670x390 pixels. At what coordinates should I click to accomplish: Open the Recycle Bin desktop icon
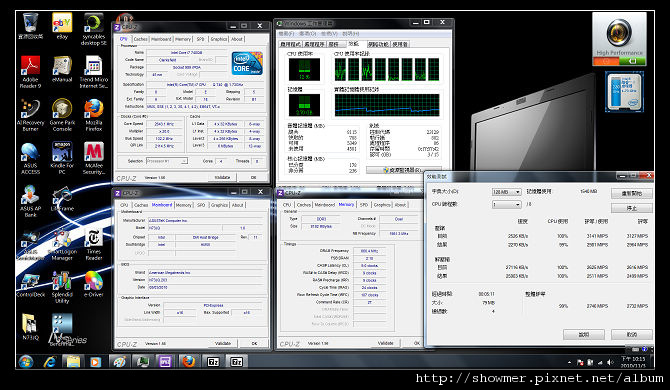(x=30, y=26)
